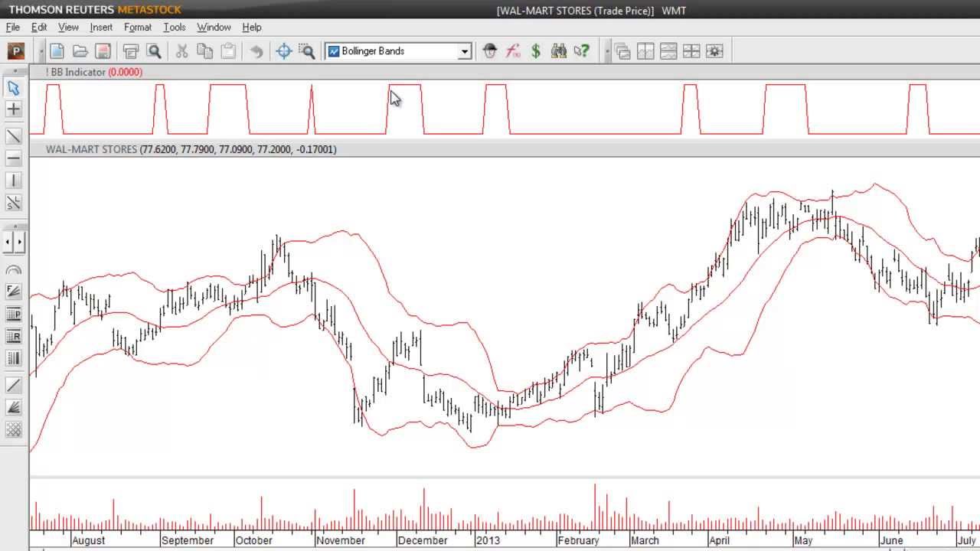Select the P performance tool
The width and height of the screenshot is (980, 551).
click(14, 314)
